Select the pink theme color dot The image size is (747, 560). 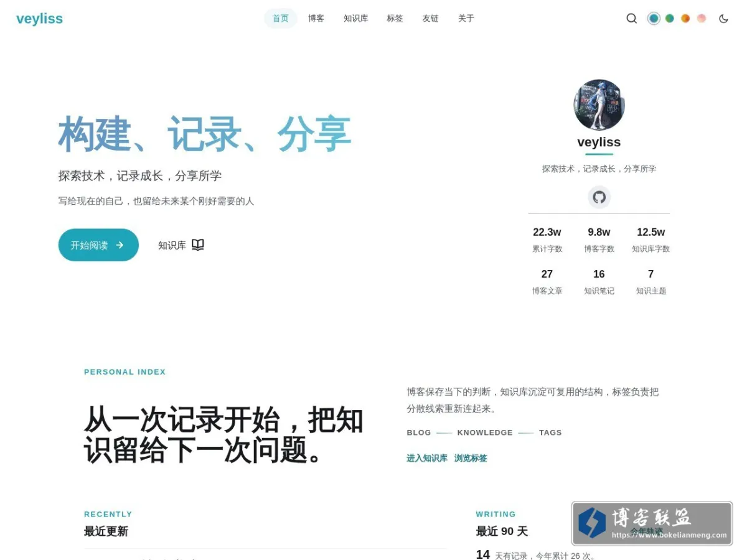[x=702, y=19]
